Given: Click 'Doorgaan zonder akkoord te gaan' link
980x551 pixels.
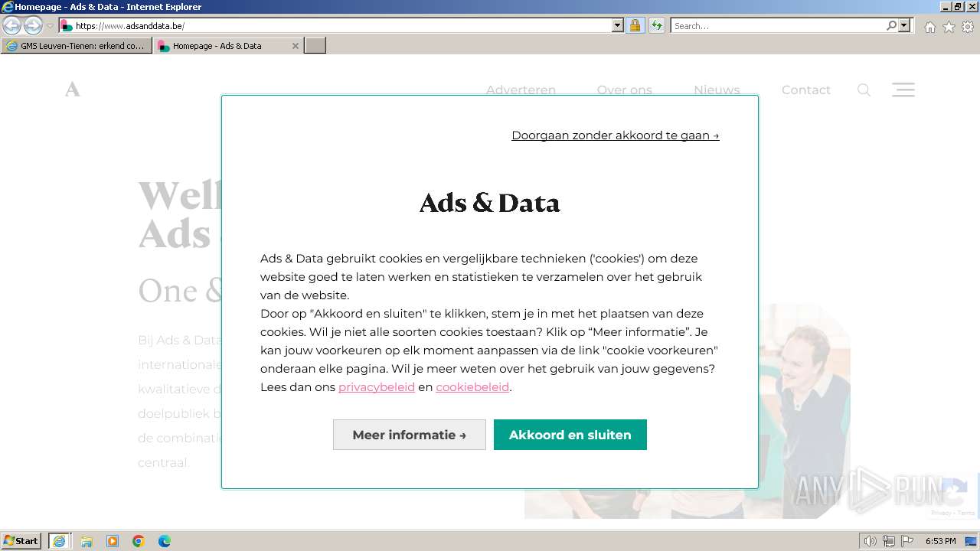Looking at the screenshot, I should click(x=616, y=135).
